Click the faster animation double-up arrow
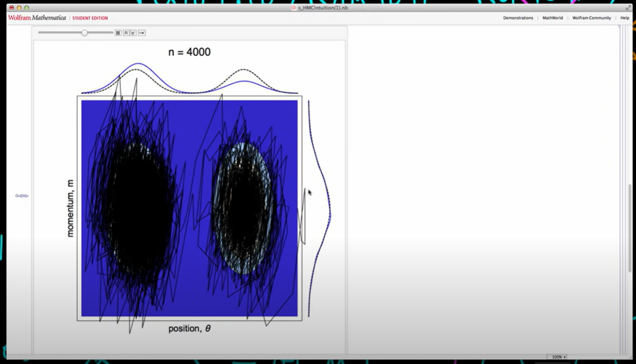 126,33
